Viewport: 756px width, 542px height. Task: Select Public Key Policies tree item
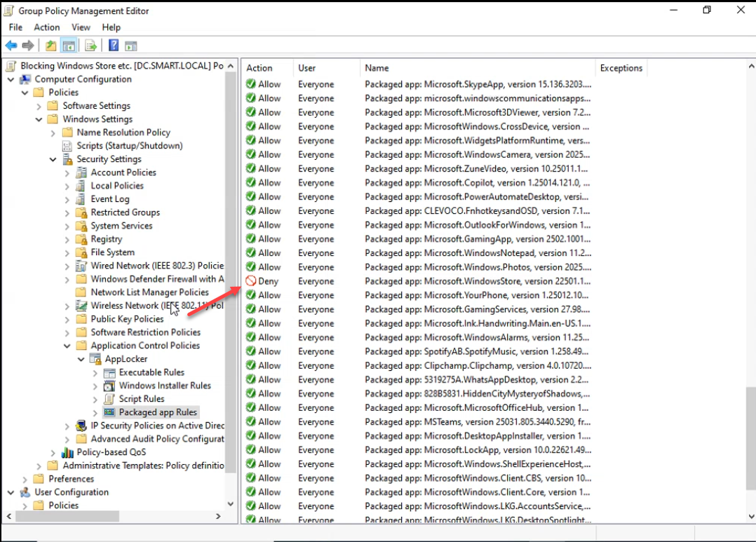tap(128, 319)
